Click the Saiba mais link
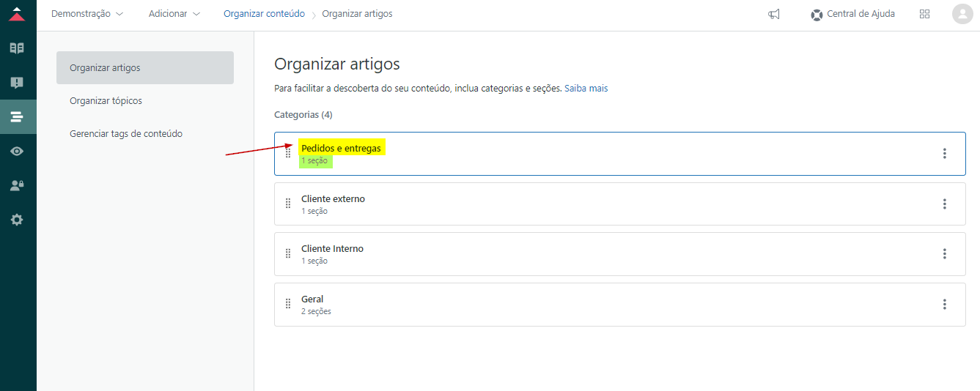The width and height of the screenshot is (980, 391). click(586, 89)
